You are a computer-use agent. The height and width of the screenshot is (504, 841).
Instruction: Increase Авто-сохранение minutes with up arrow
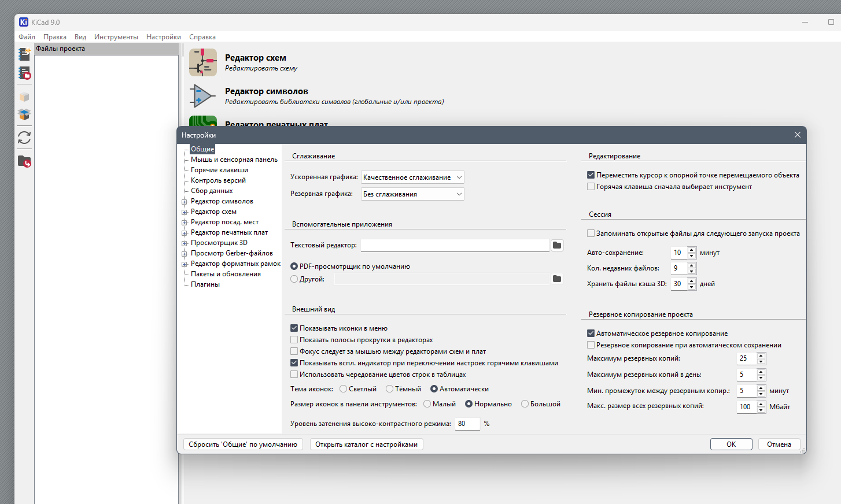692,250
